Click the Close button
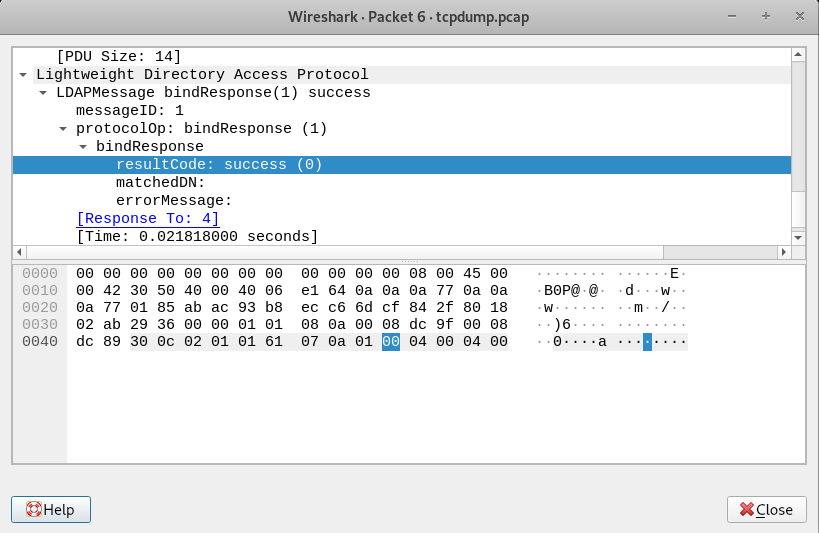Viewport: 819px width, 533px height. (x=766, y=509)
